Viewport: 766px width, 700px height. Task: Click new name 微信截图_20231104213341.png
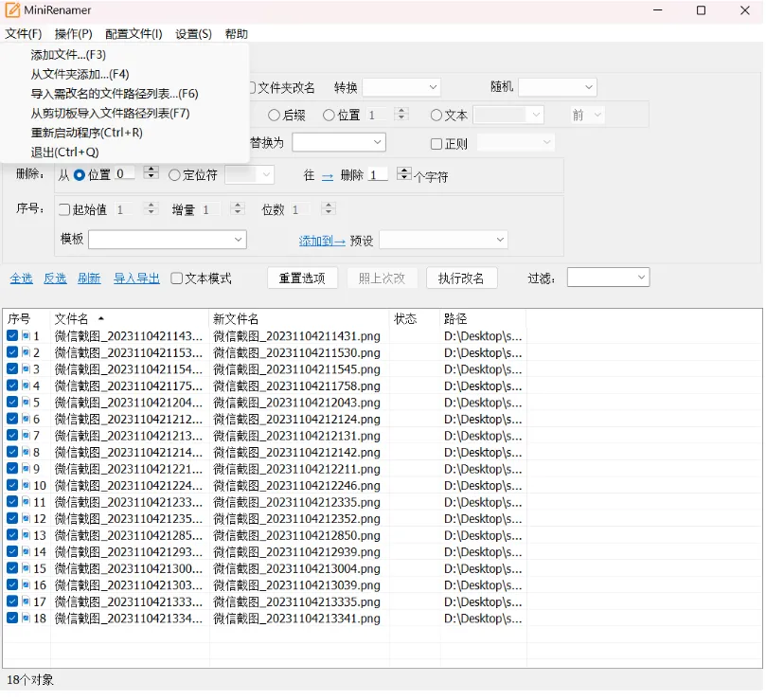click(297, 619)
